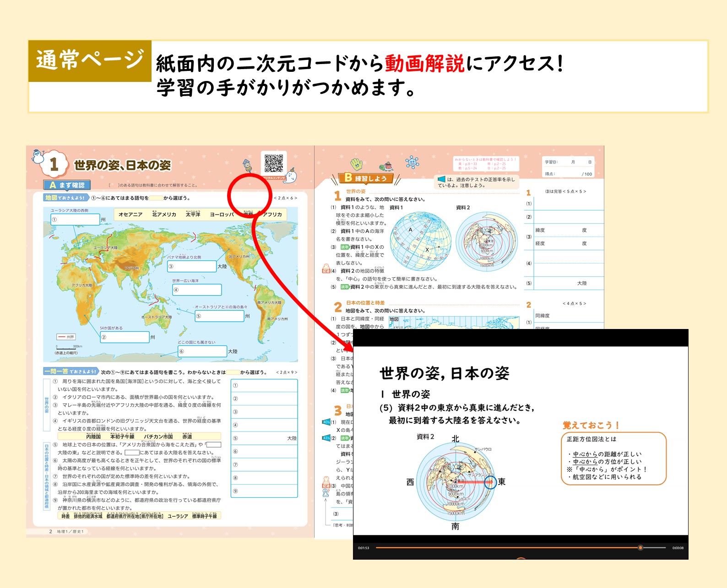Click the turtle character above 練習しよう
The image size is (727, 588).
[x=387, y=166]
